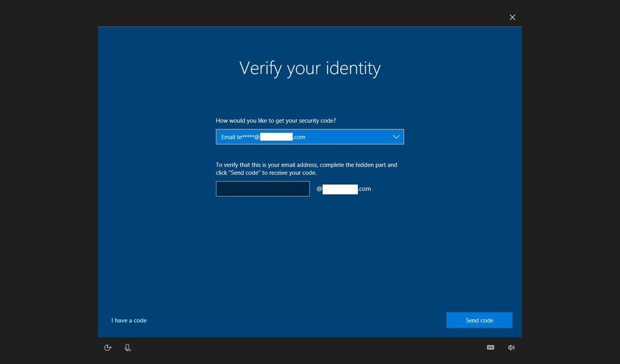The height and width of the screenshot is (364, 620).
Task: Activate the microphone icon on the taskbar
Action: click(x=127, y=347)
